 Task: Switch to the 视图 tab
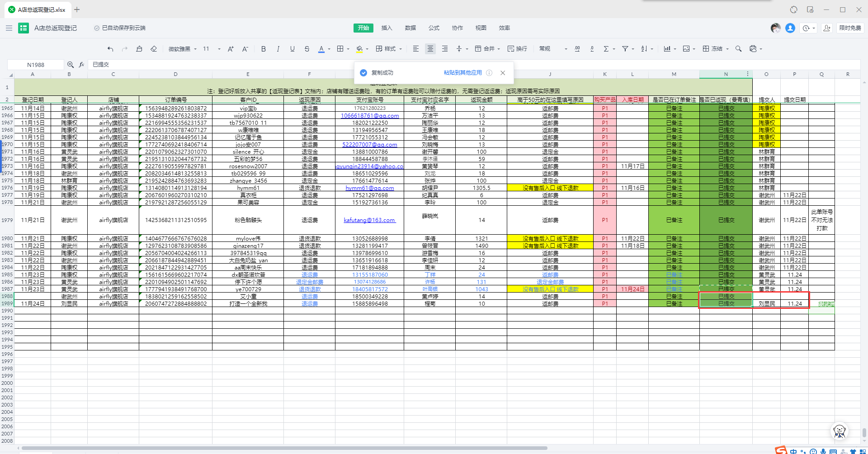481,28
